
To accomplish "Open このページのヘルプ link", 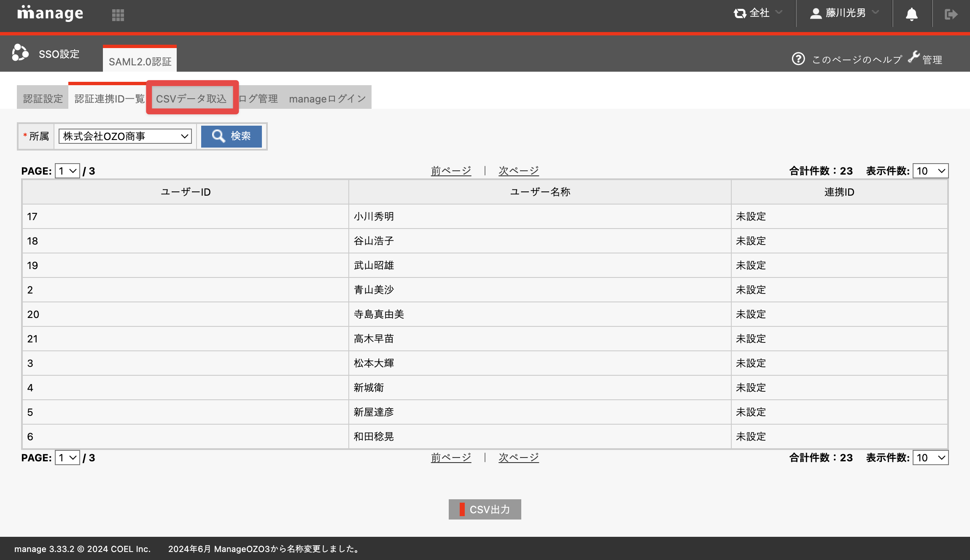I will pos(857,59).
